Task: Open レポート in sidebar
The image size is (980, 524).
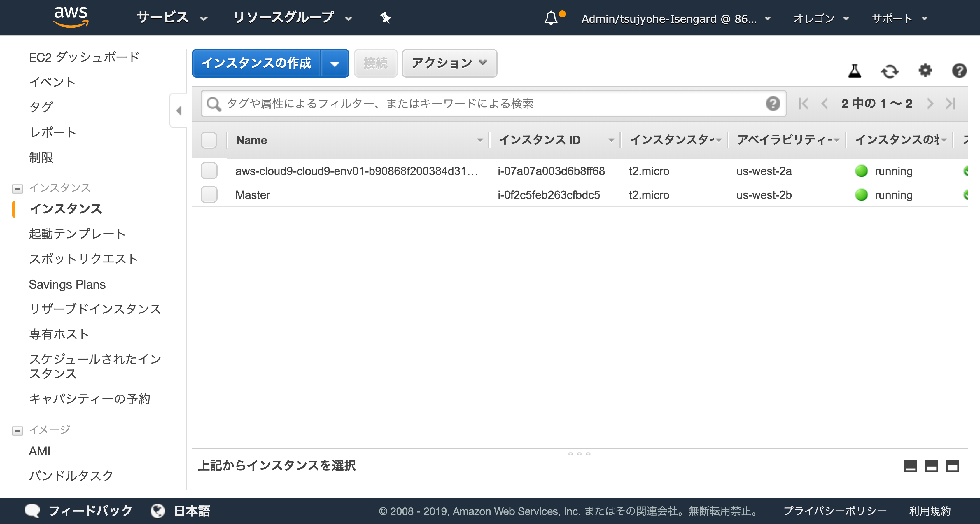Action: 53,132
